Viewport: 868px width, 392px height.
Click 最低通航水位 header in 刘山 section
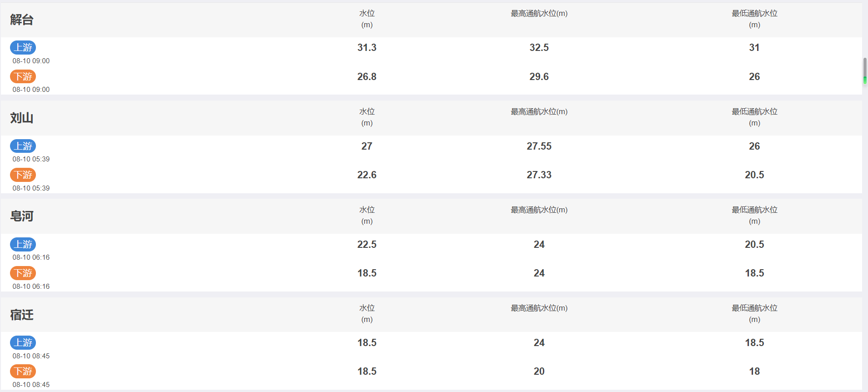click(x=754, y=117)
